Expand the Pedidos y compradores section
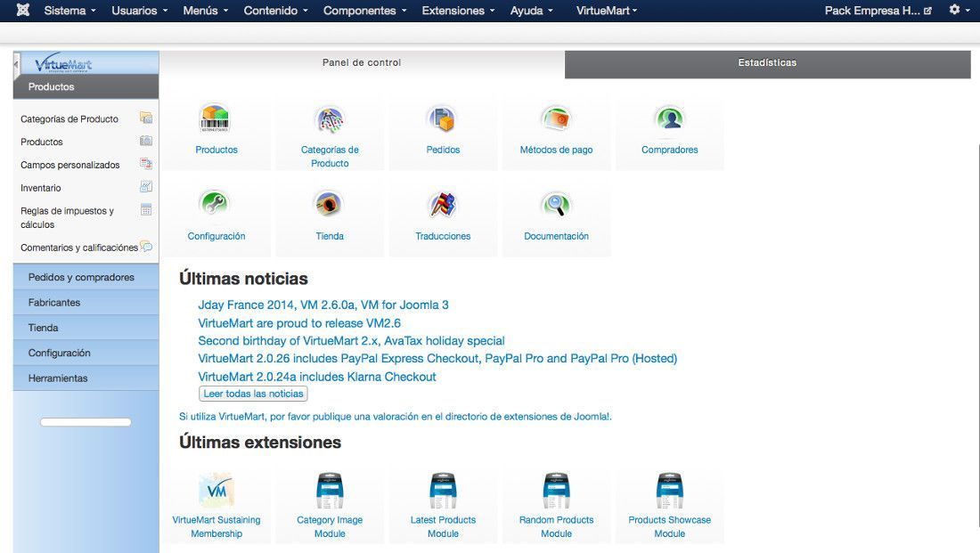This screenshot has height=553, width=980. pyautogui.click(x=86, y=278)
